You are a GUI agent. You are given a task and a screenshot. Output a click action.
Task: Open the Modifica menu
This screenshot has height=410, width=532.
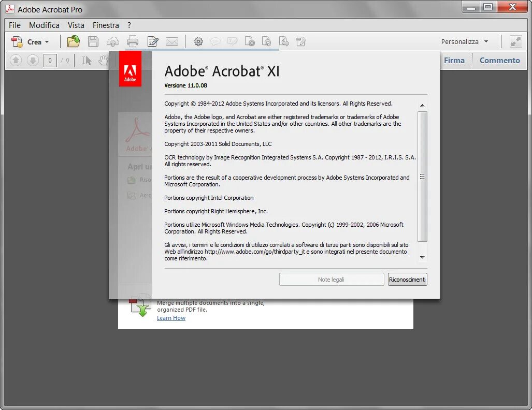pos(44,25)
